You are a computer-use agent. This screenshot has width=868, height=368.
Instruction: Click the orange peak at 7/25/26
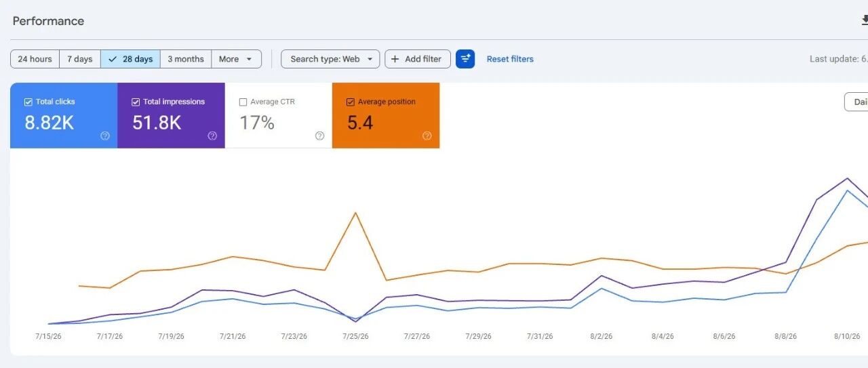pos(355,213)
